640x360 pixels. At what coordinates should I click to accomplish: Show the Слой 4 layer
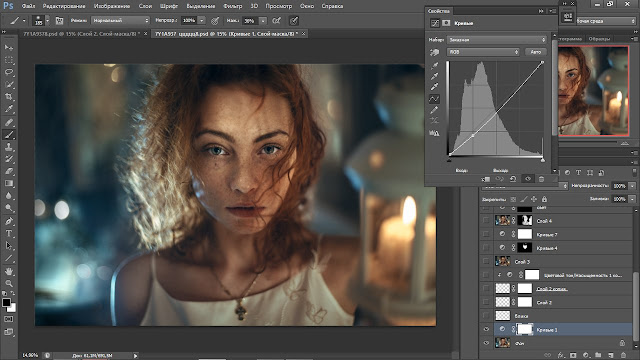click(486, 221)
